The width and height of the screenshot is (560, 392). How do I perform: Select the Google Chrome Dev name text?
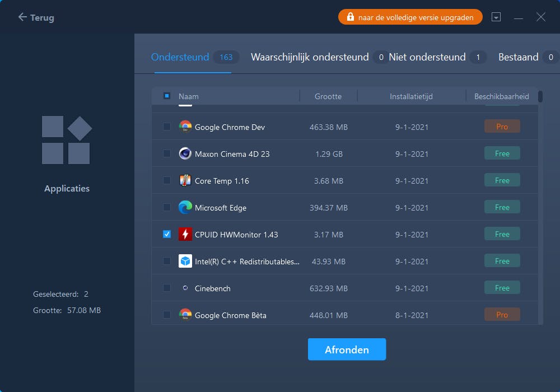[230, 127]
